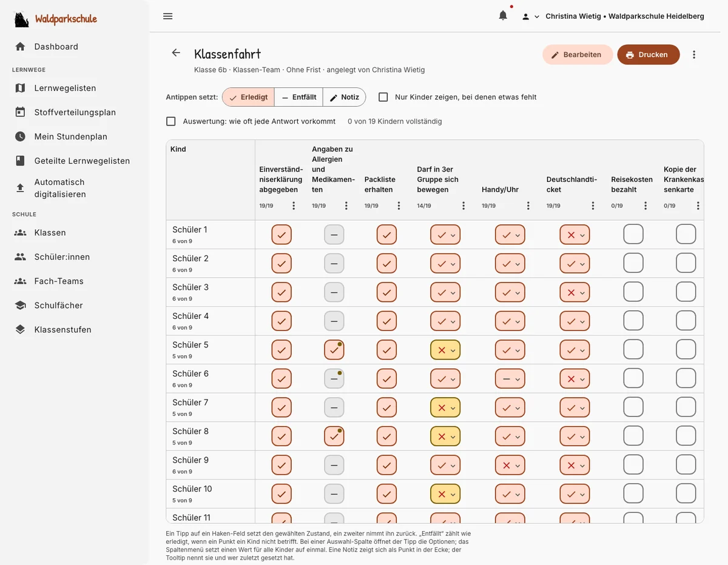Click the Klassen group icon
728x565 pixels.
tap(21, 233)
